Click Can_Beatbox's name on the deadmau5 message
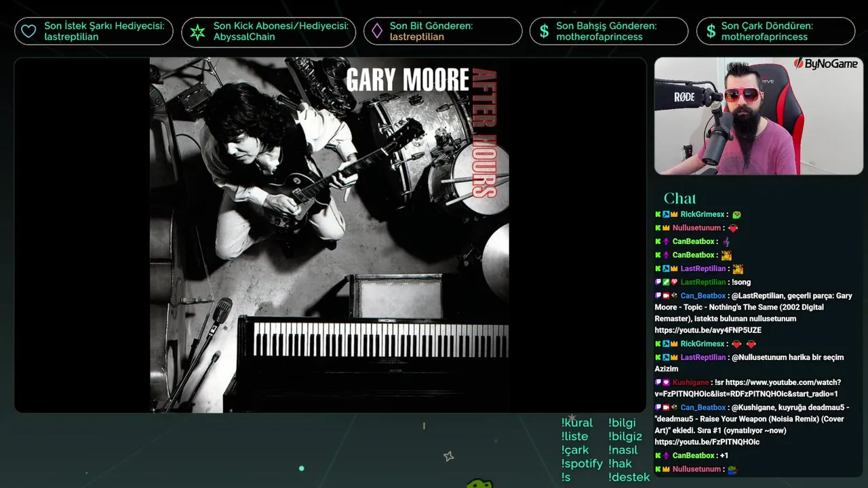Image resolution: width=868 pixels, height=488 pixels. tap(703, 407)
